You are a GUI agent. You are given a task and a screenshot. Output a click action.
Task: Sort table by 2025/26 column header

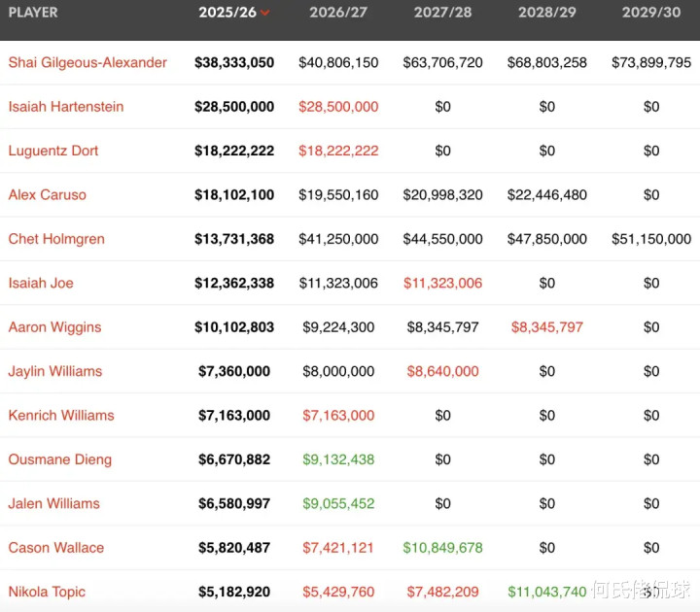[227, 13]
